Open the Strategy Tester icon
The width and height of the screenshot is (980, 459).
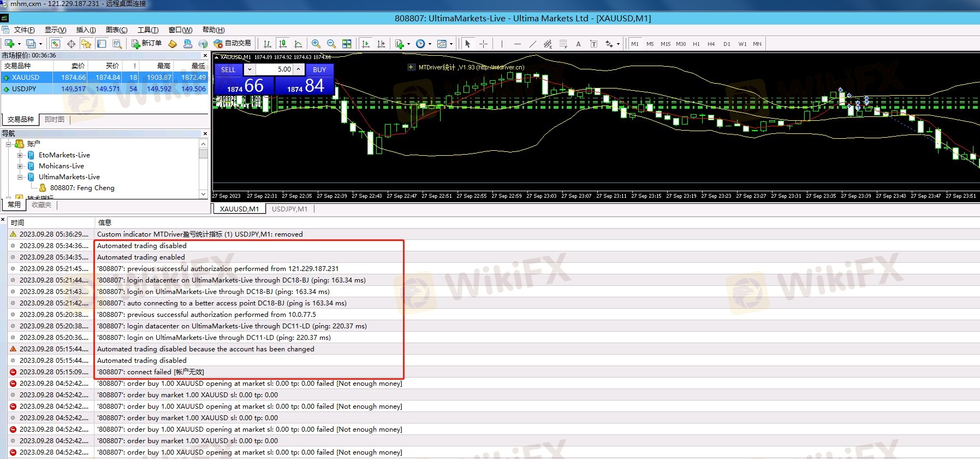117,44
